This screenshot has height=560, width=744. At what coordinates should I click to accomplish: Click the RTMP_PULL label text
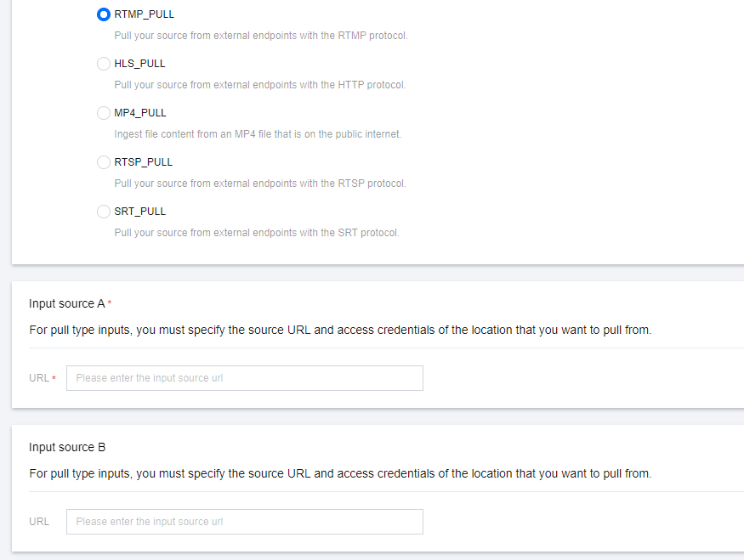click(x=144, y=14)
